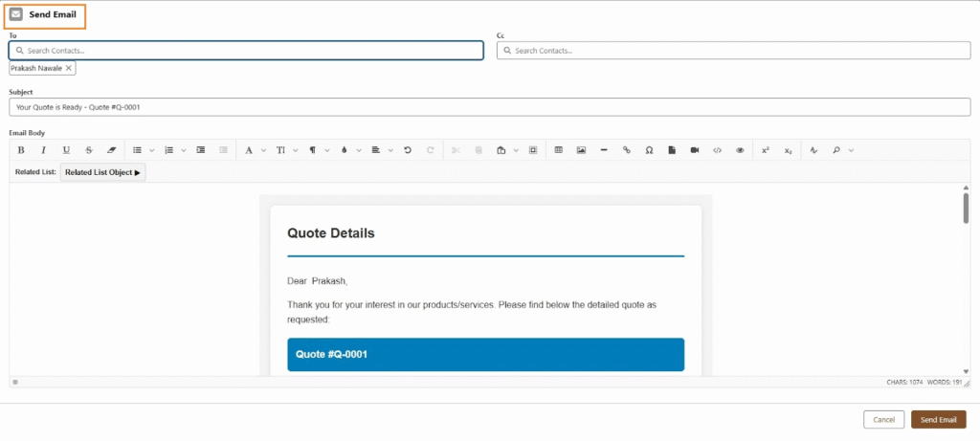Click the eraser clear formatting icon
Image resolution: width=980 pixels, height=441 pixels.
point(111,150)
